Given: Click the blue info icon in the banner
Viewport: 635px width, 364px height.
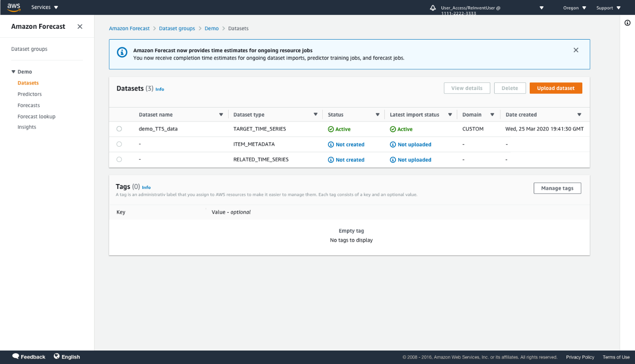Looking at the screenshot, I should pos(122,52).
